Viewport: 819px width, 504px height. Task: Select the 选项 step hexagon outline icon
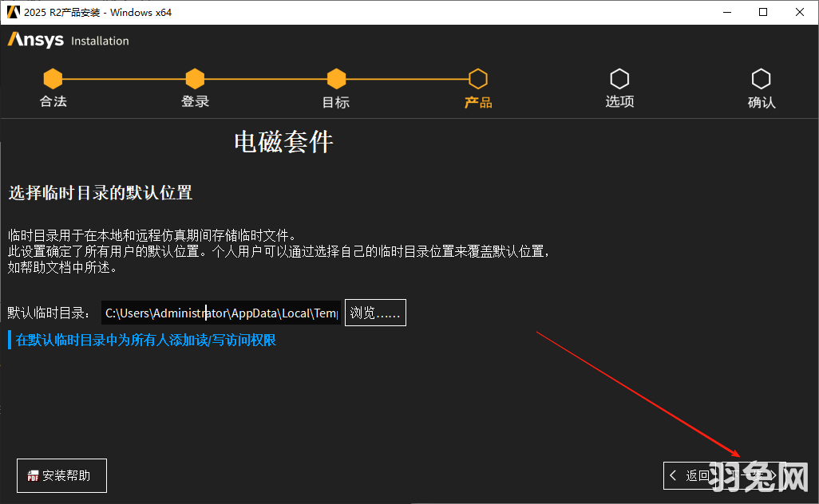[619, 78]
